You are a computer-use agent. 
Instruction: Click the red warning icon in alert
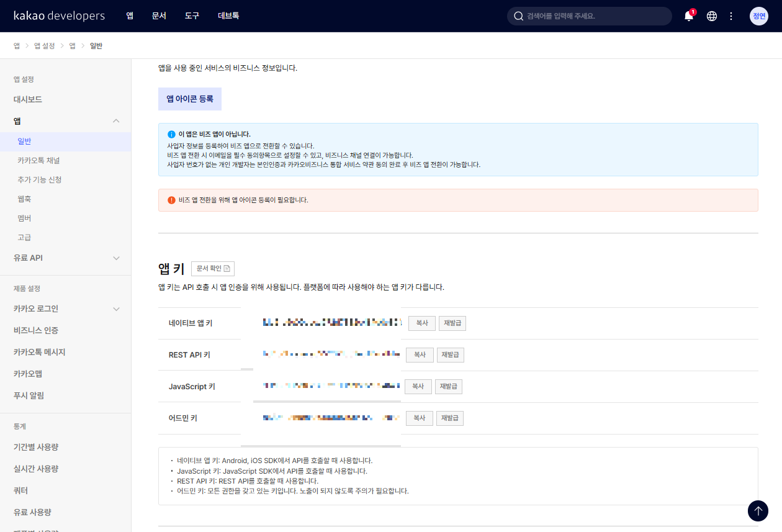[171, 200]
